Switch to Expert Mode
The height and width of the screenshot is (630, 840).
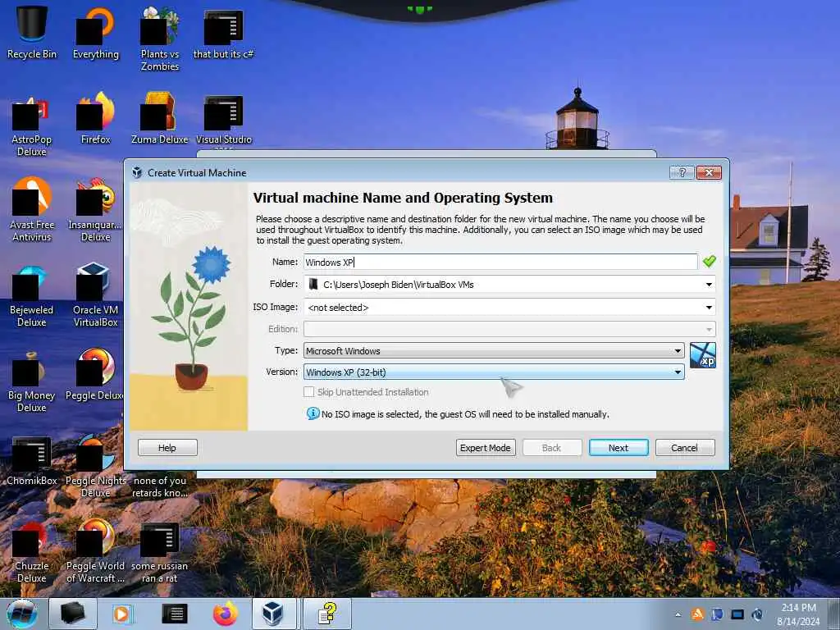point(486,447)
